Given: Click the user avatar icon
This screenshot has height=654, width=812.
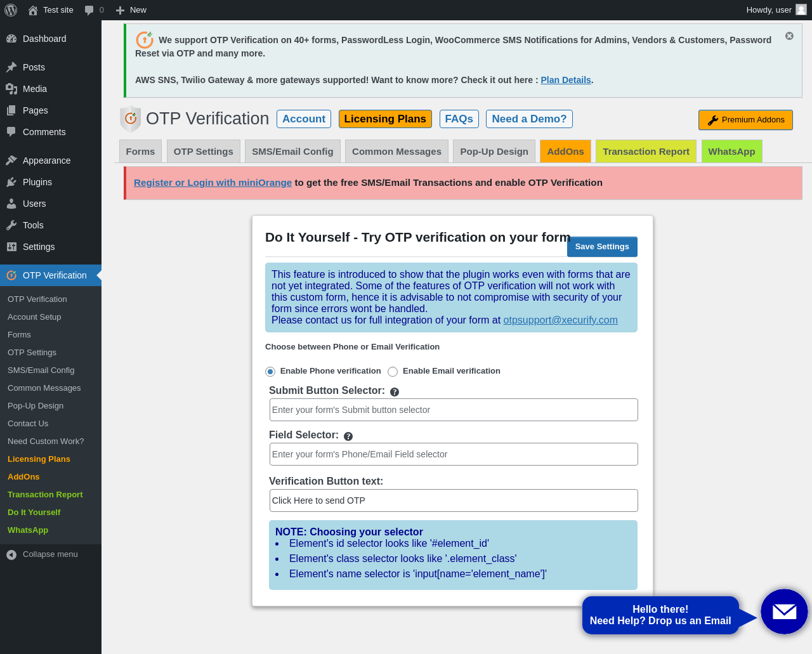Looking at the screenshot, I should coord(801,10).
